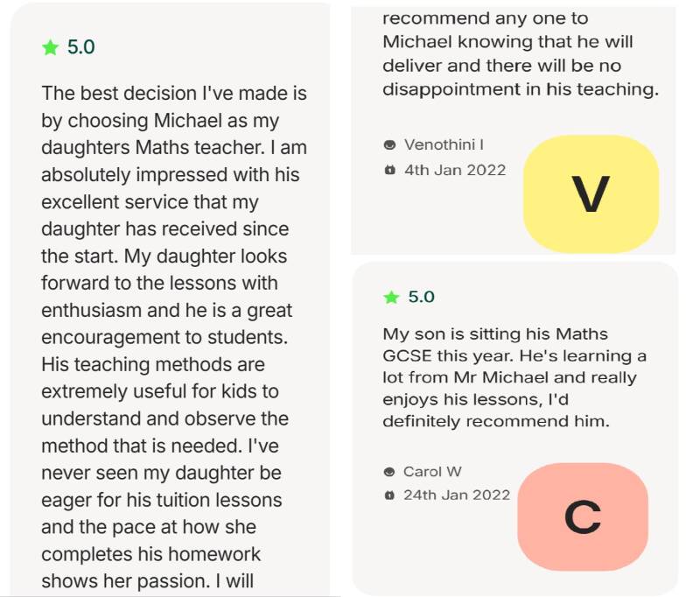Image resolution: width=700 pixels, height=597 pixels.
Task: Select the 24th Jan 2022 review date
Action: pos(457,495)
